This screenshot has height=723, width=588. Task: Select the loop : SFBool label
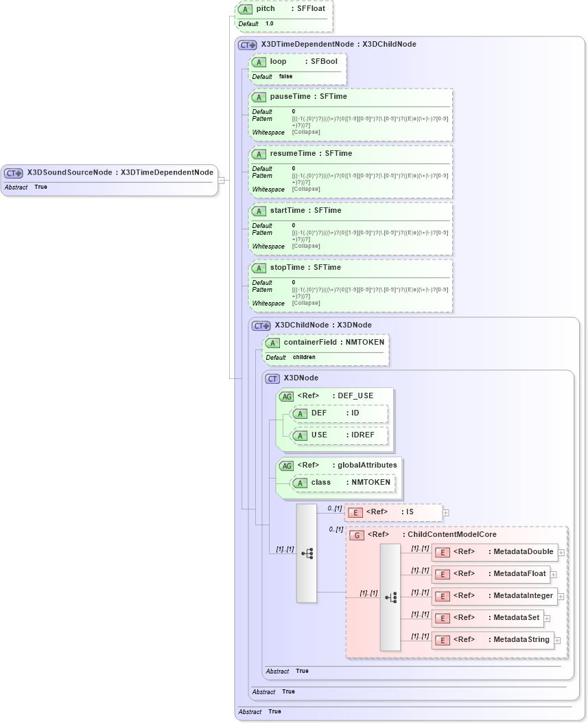click(304, 61)
